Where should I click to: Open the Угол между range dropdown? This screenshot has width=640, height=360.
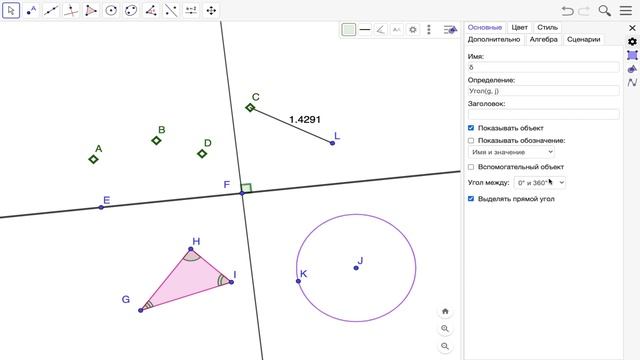click(540, 182)
